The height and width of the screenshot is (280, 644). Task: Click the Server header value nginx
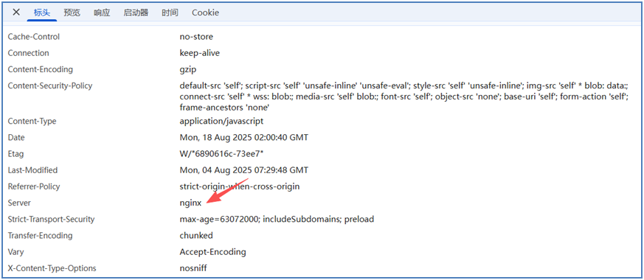(x=190, y=203)
